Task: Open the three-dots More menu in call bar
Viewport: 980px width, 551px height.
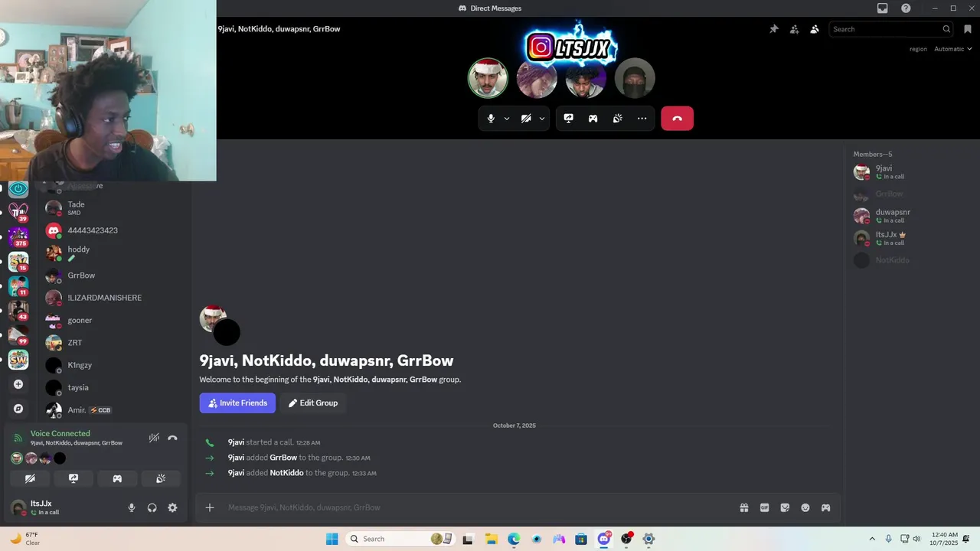Action: click(642, 119)
